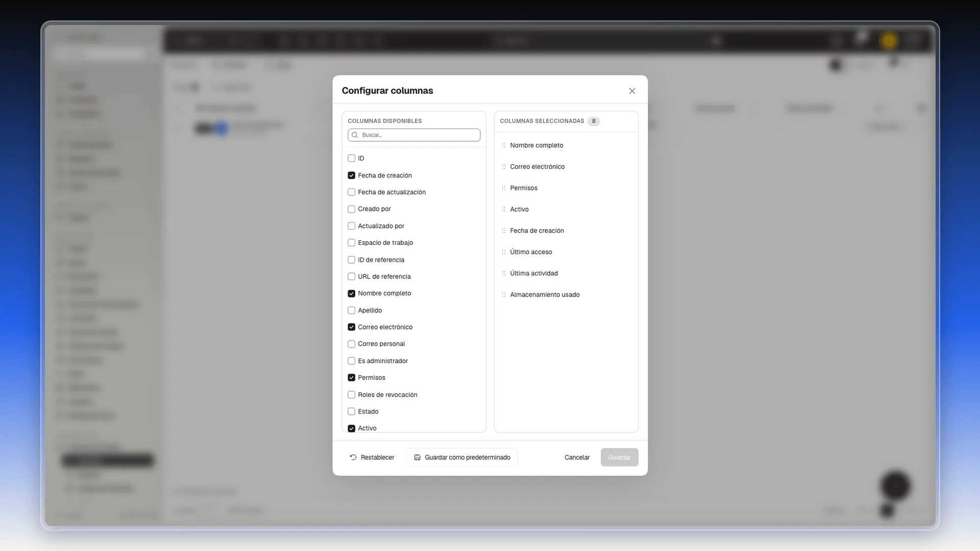Uncheck Correo electrónico in available columns

click(x=351, y=327)
